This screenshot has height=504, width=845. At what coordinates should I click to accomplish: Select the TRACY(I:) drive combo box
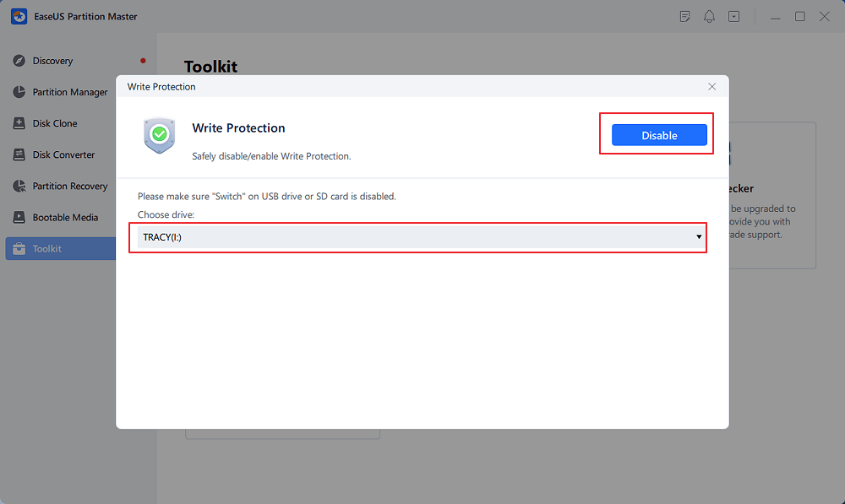click(418, 237)
